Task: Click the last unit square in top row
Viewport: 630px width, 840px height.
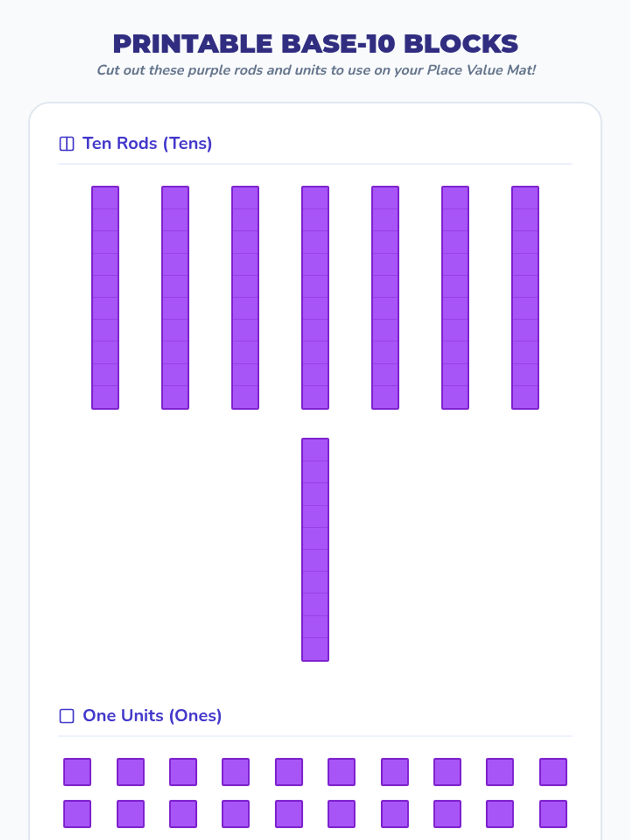Action: pos(553,772)
